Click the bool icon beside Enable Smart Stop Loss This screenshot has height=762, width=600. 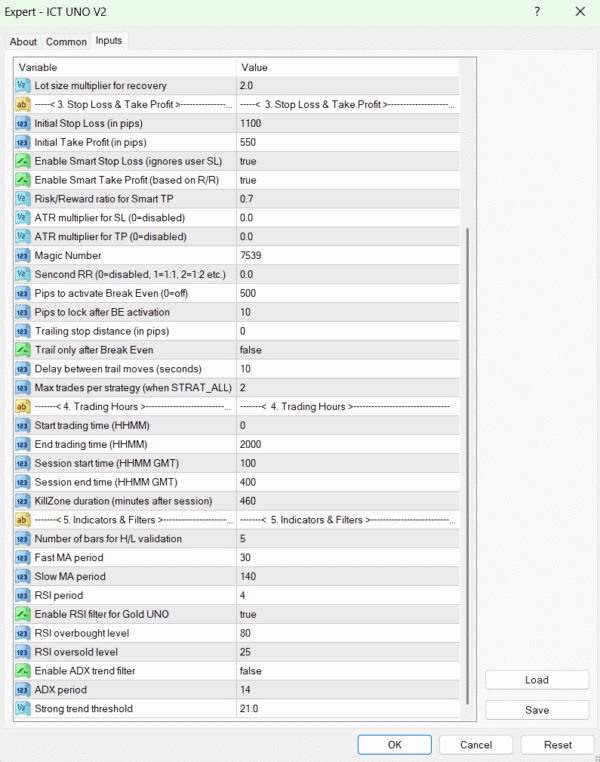pyautogui.click(x=22, y=161)
